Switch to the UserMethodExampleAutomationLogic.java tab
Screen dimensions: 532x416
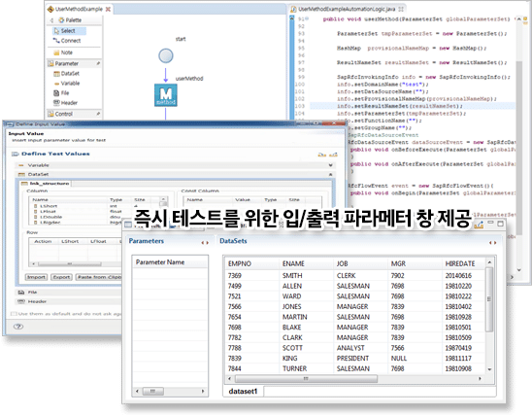coord(347,9)
